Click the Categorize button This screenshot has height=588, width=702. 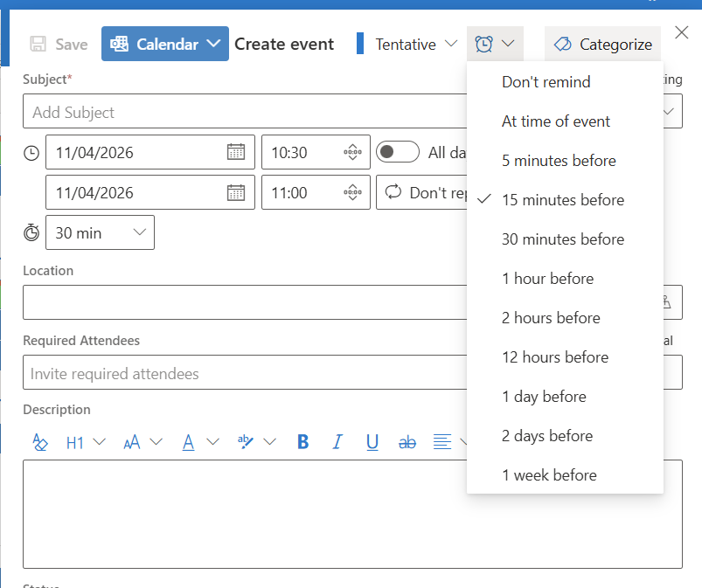(x=602, y=44)
